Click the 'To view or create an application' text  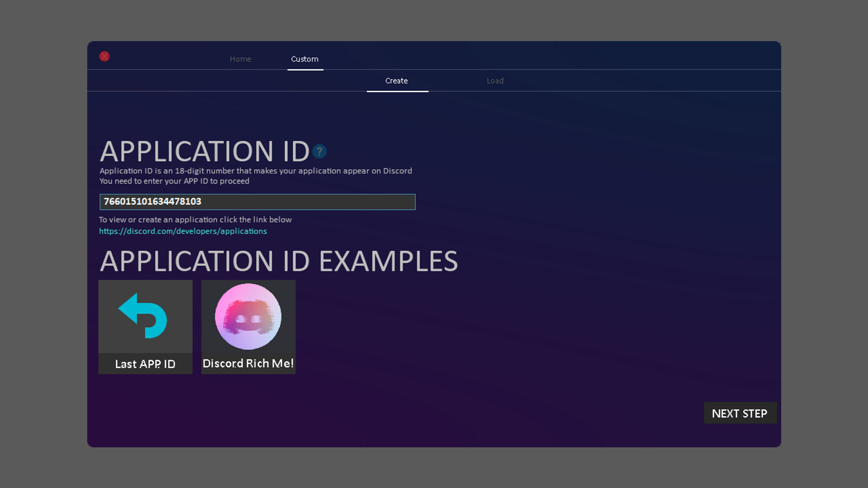coord(195,220)
